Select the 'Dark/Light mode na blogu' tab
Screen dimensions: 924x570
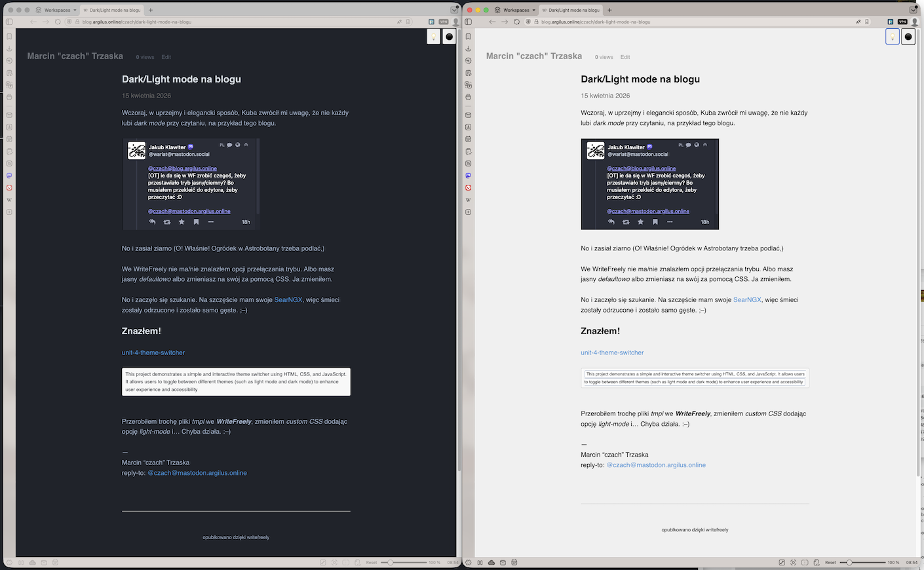pos(111,10)
